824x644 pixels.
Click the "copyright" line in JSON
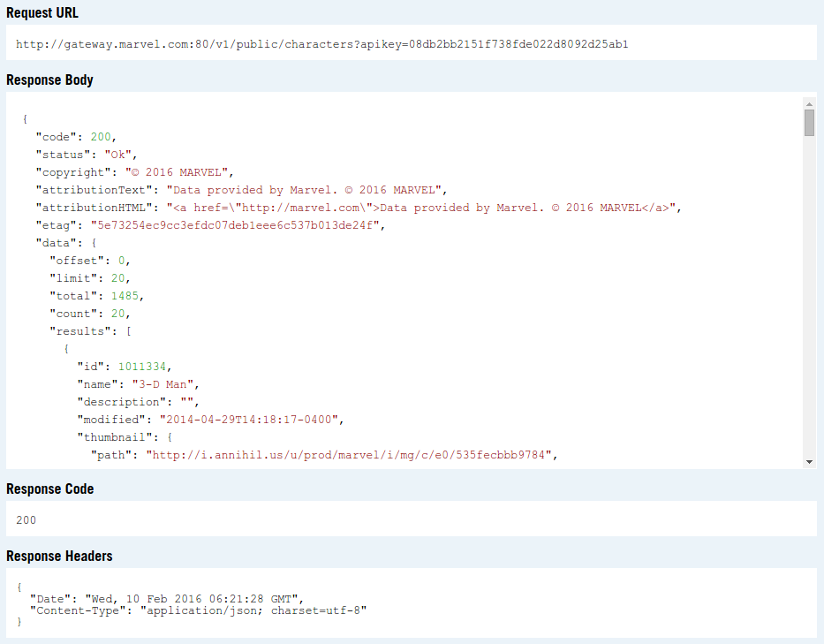134,172
